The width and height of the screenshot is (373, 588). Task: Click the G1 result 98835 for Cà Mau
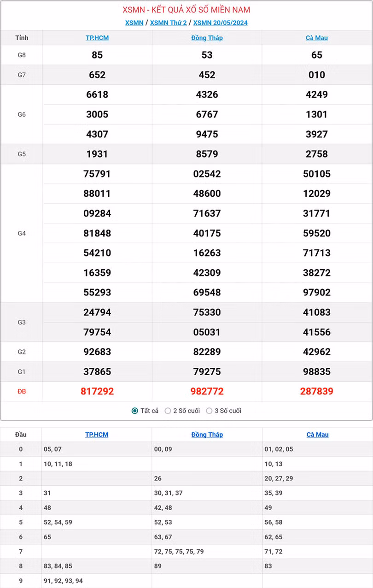tap(317, 371)
